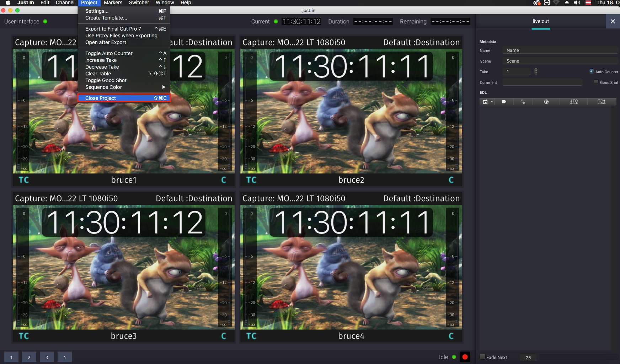This screenshot has height=364, width=620.
Task: Choose Open after Export entry
Action: (x=124, y=42)
